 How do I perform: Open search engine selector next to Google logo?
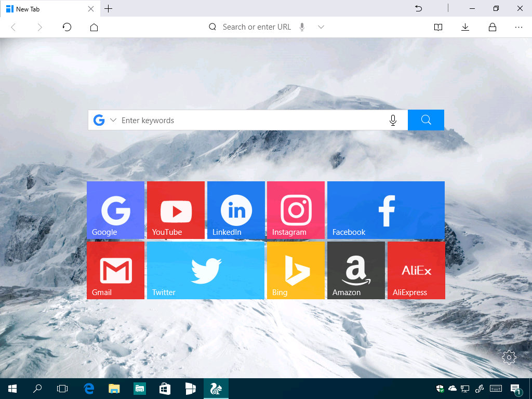coord(113,120)
